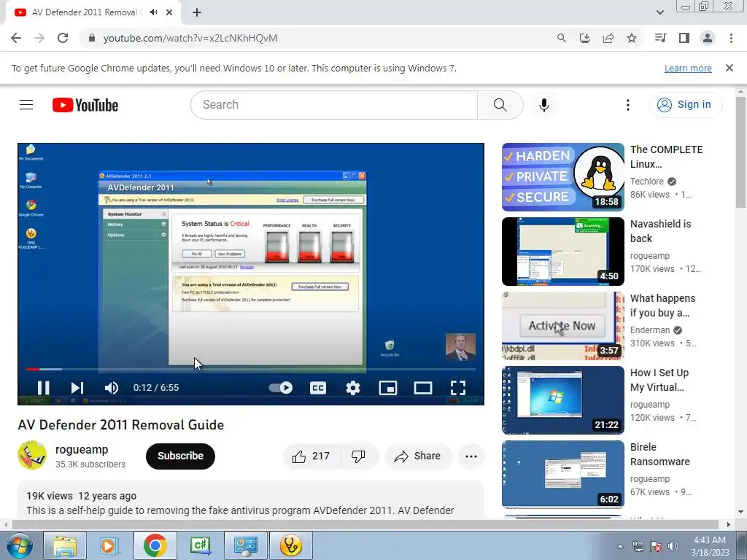Open a new Chrome tab
Image resolution: width=747 pixels, height=560 pixels.
click(197, 12)
